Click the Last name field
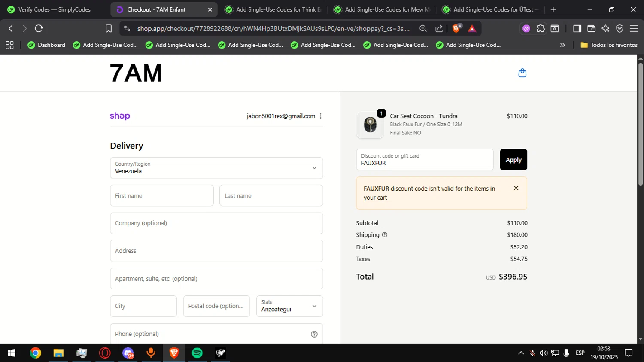Screen dimensions: 644x362 coord(271,195)
